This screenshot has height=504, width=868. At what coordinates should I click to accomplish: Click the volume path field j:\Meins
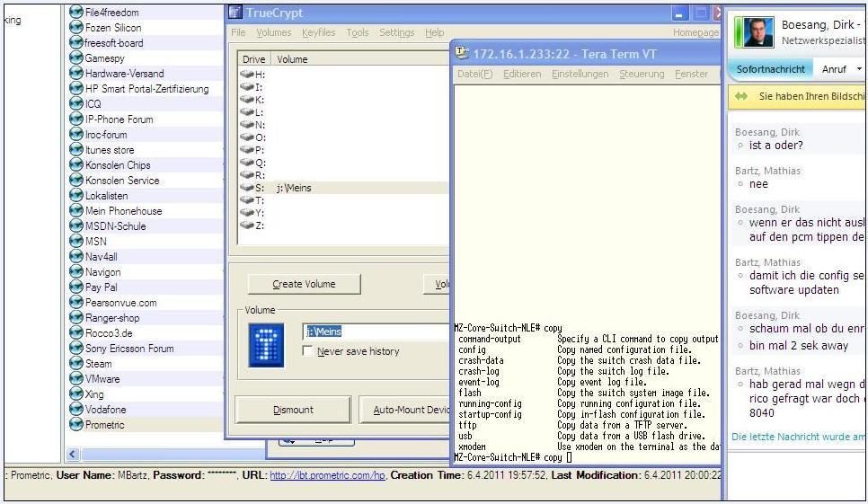376,332
